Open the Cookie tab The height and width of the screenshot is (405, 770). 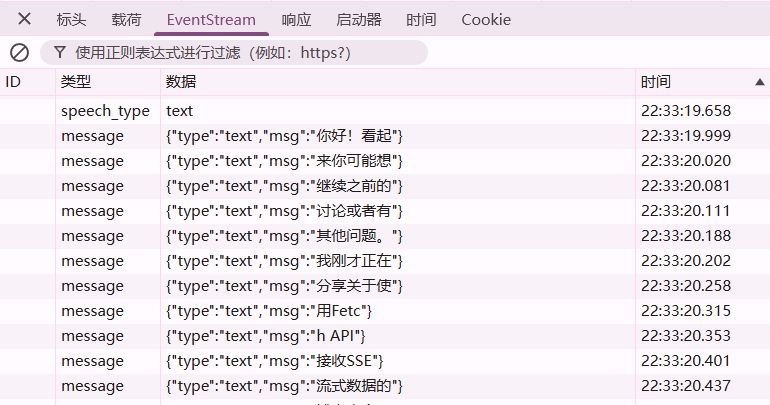coord(486,20)
